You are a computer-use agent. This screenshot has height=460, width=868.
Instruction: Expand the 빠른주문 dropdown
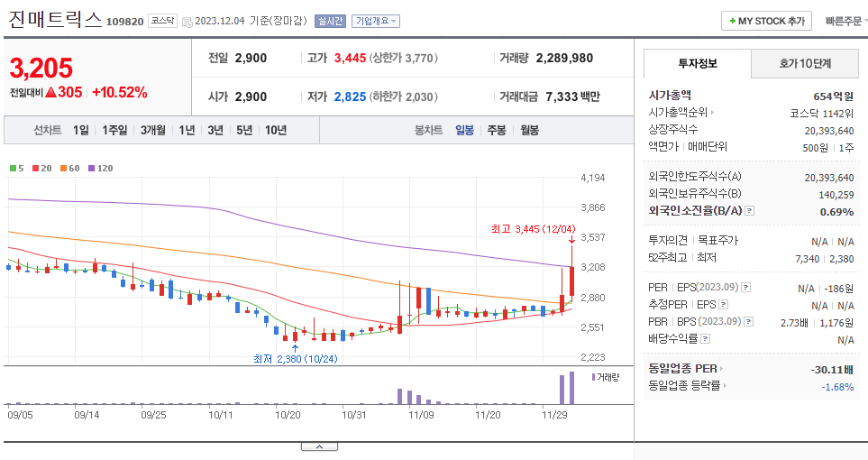click(x=845, y=21)
